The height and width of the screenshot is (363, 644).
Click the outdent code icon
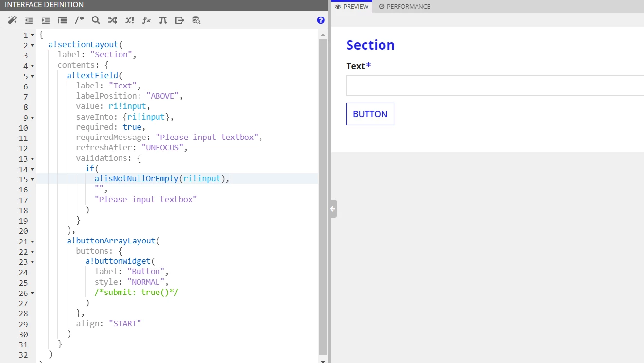tap(29, 20)
